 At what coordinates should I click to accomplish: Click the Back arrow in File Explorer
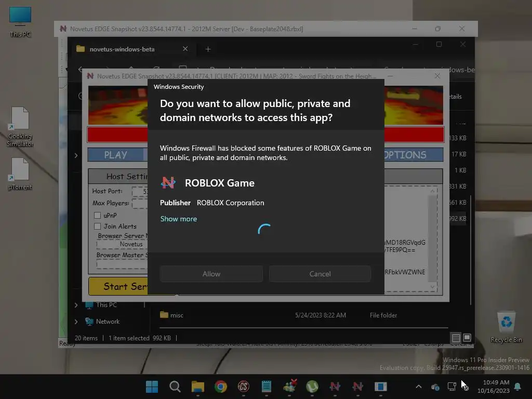click(x=81, y=69)
